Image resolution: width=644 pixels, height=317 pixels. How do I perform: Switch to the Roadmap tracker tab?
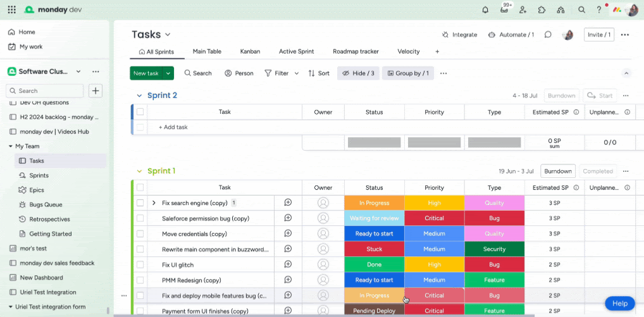tap(356, 52)
